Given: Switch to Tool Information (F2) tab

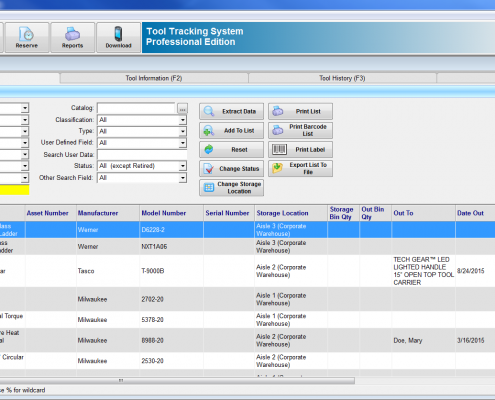Looking at the screenshot, I should 154,78.
